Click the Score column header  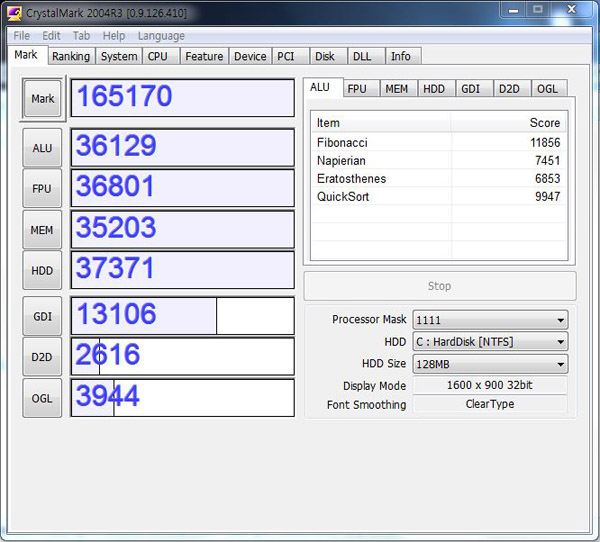pos(509,122)
